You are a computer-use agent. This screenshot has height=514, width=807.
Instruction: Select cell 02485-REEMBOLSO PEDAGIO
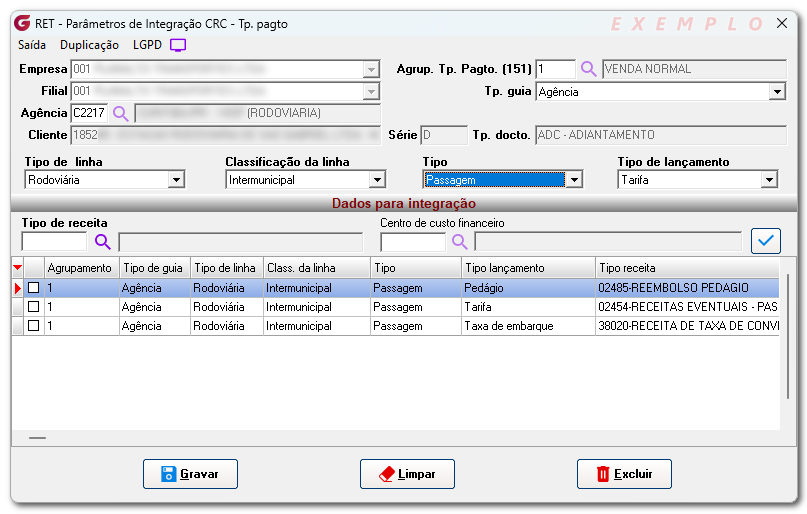pos(687,288)
